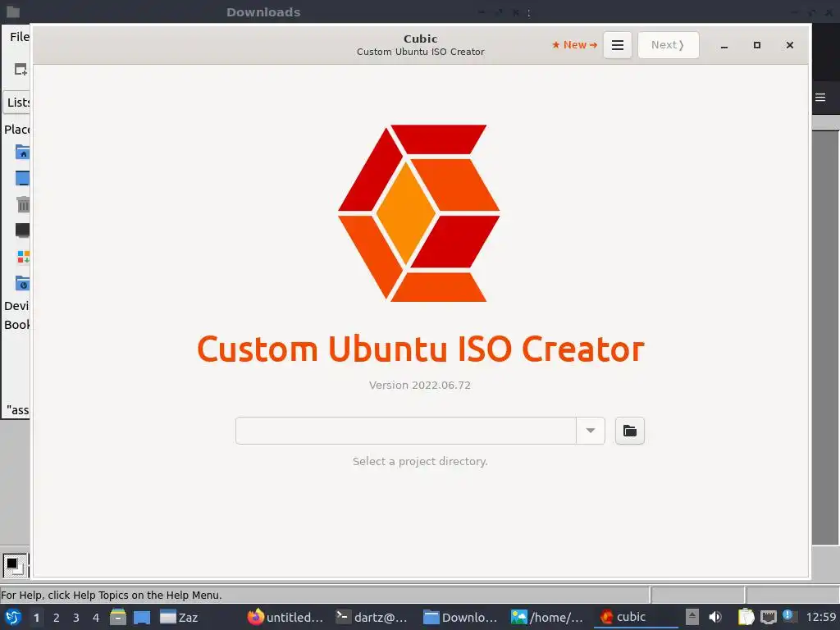Click the foreground/background color swatch
Image resolution: width=840 pixels, height=630 pixels.
pyautogui.click(x=15, y=566)
